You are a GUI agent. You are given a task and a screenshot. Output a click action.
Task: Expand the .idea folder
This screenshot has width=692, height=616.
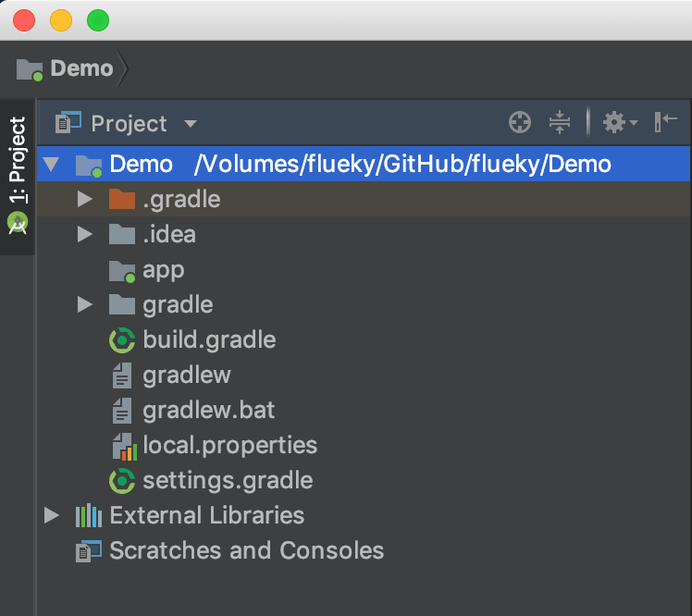point(85,235)
